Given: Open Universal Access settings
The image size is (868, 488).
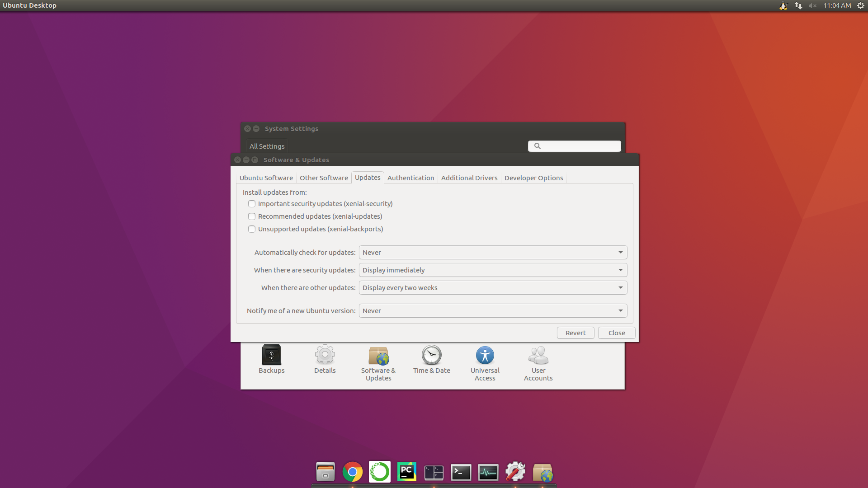Looking at the screenshot, I should [x=485, y=363].
